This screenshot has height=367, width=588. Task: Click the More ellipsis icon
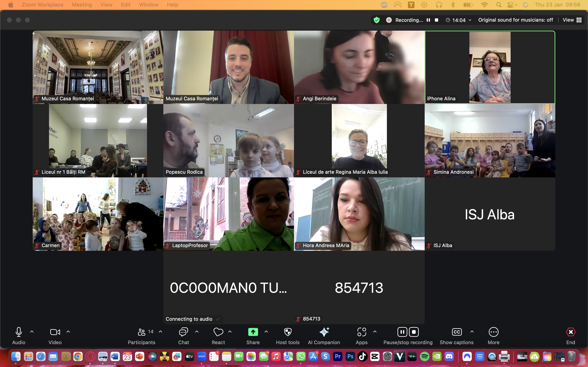[x=493, y=332]
